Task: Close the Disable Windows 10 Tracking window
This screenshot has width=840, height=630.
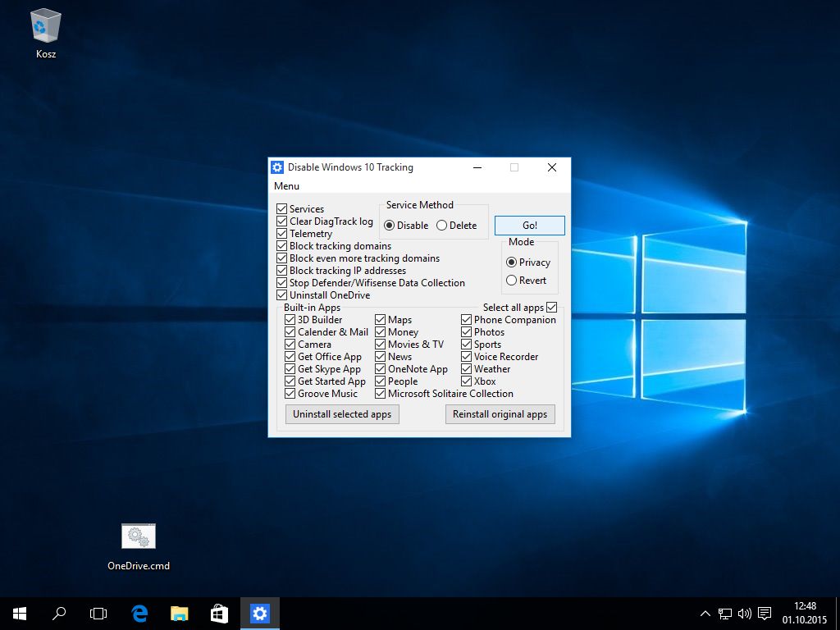Action: (552, 167)
